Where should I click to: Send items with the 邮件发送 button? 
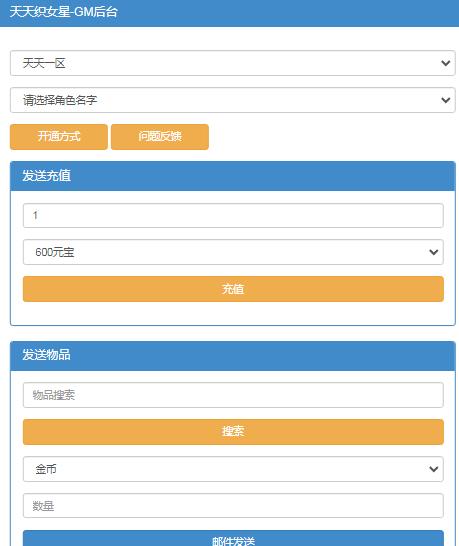click(233, 539)
